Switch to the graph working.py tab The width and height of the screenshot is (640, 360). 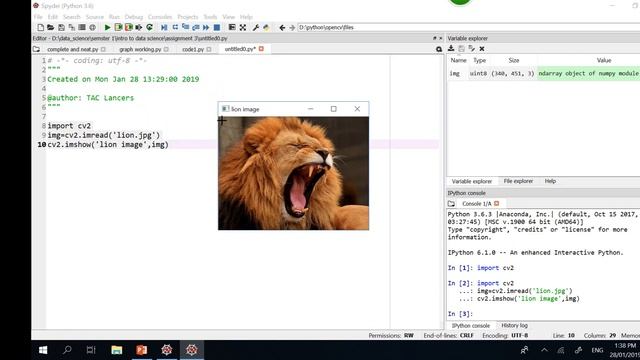140,49
